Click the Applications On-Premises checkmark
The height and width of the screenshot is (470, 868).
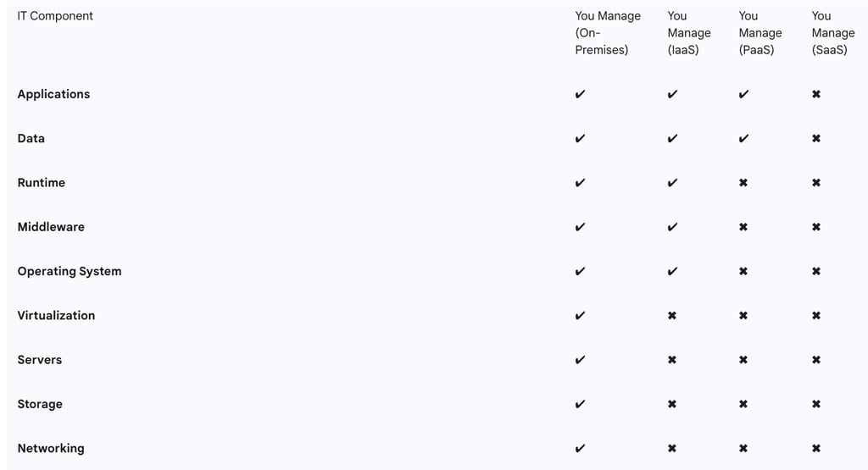[580, 94]
